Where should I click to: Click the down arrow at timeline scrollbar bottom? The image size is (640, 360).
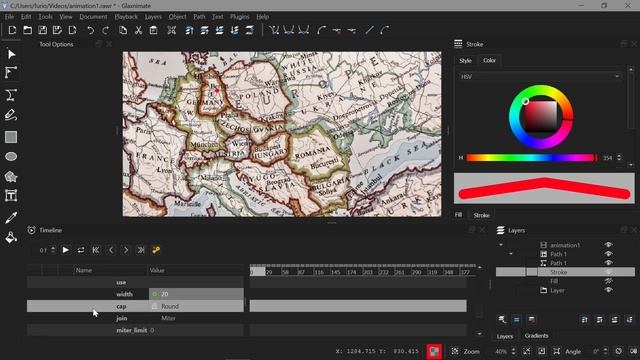pyautogui.click(x=480, y=333)
